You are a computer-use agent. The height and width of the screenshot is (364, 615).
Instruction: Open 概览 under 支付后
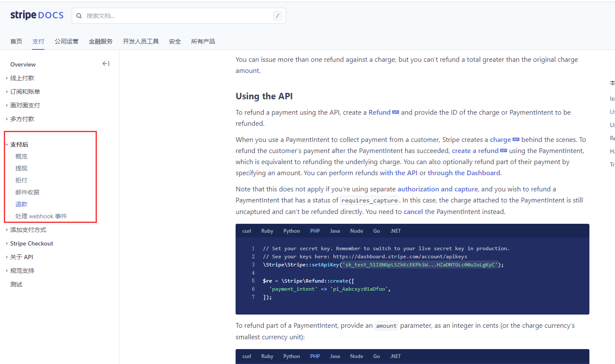click(x=21, y=156)
